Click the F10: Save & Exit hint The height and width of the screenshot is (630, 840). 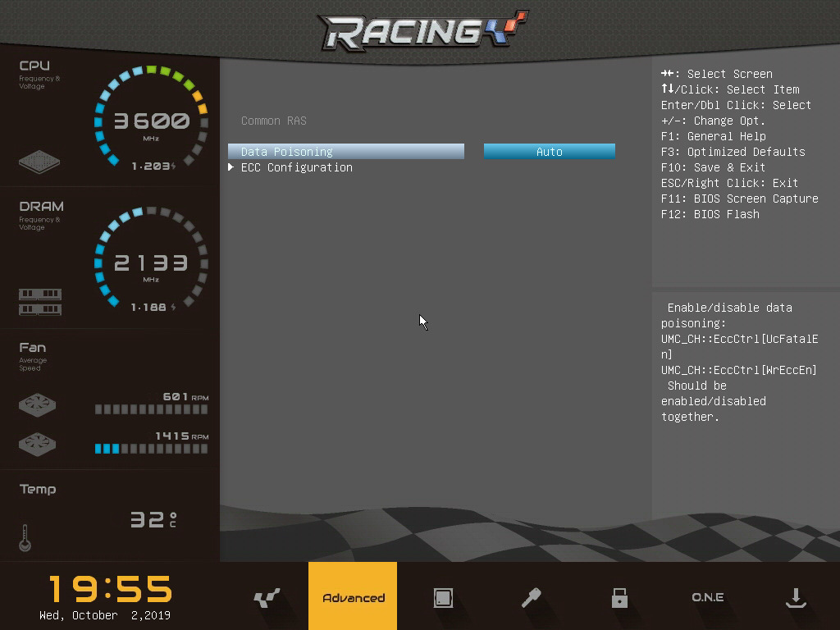713,167
